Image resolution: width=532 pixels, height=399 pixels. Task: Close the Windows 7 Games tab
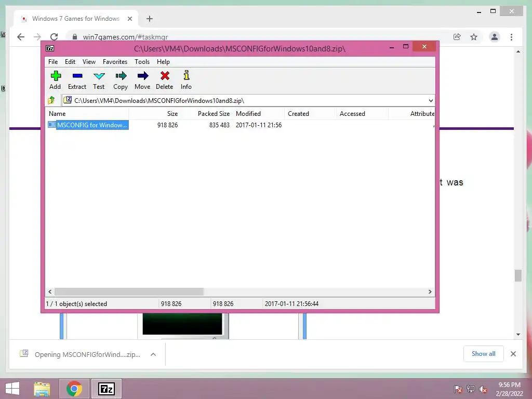pyautogui.click(x=129, y=19)
